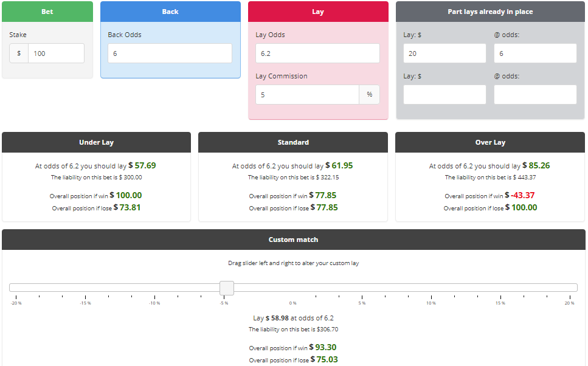Click the Stake amount input field
Screen dimensions: 588x366
coord(56,54)
